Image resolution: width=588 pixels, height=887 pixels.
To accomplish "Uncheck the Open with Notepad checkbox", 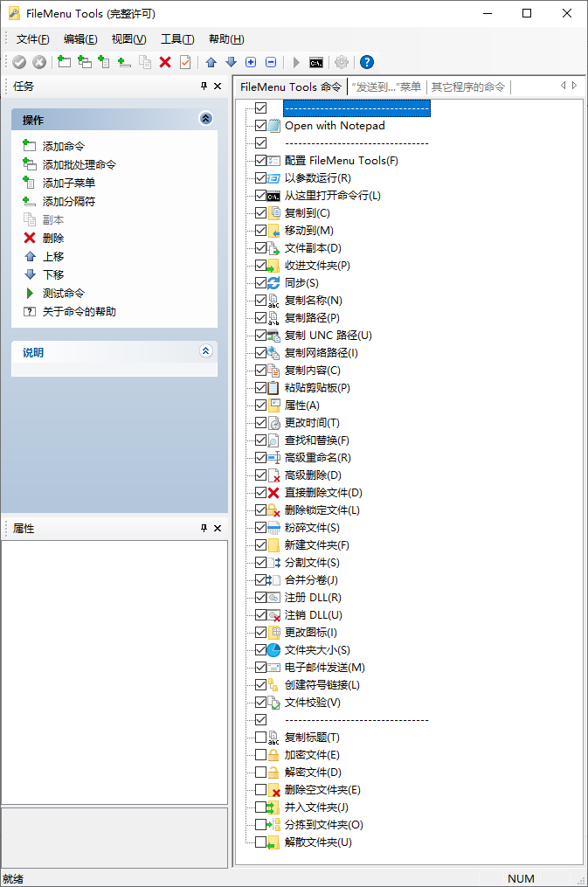I will [260, 126].
